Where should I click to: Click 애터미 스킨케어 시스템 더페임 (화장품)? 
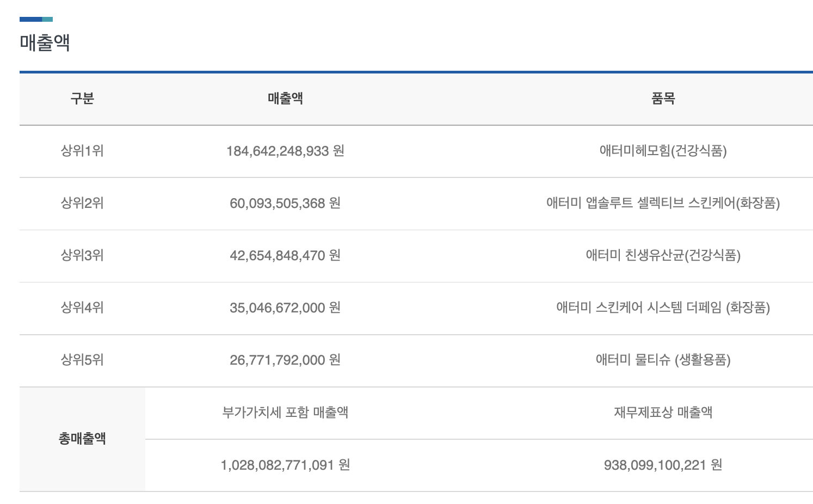point(663,308)
